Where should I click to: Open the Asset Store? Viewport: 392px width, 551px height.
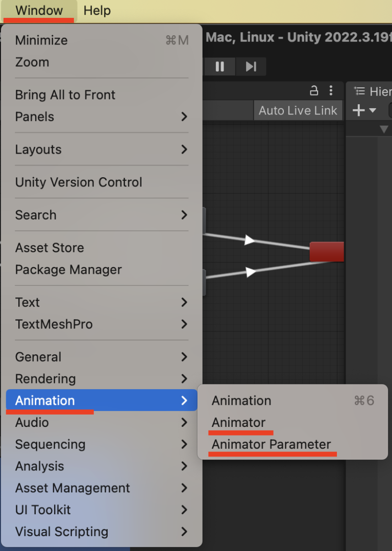coord(50,248)
